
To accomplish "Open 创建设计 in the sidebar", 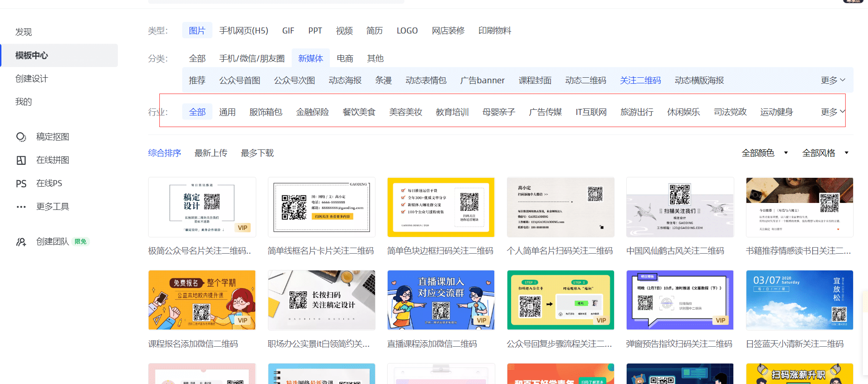I will coord(31,79).
